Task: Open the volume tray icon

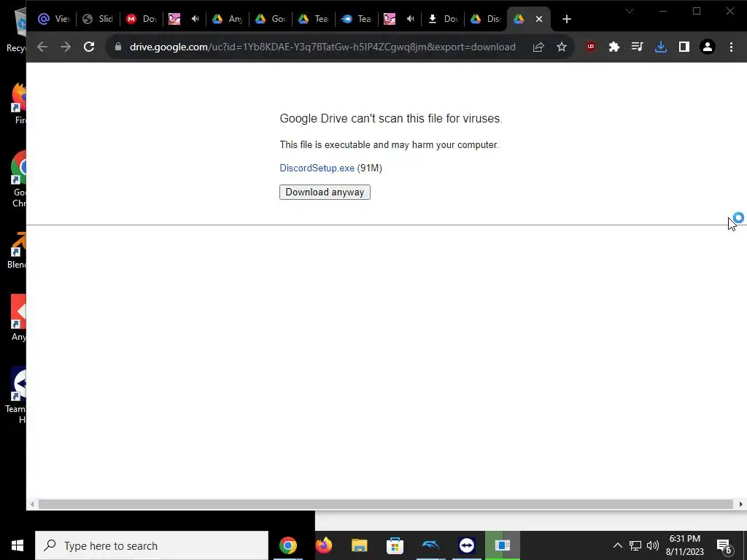Action: pos(653,545)
